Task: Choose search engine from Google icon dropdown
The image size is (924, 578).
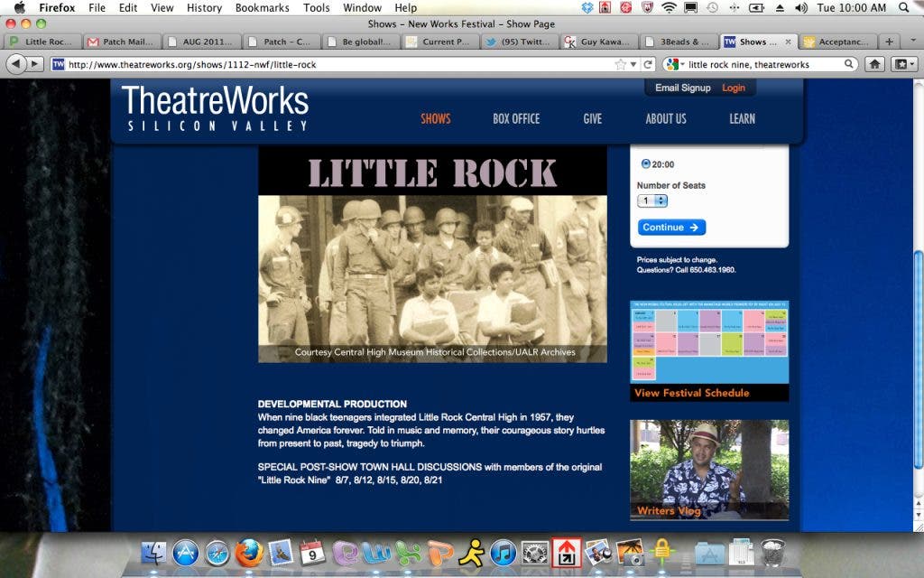Action: tap(674, 64)
